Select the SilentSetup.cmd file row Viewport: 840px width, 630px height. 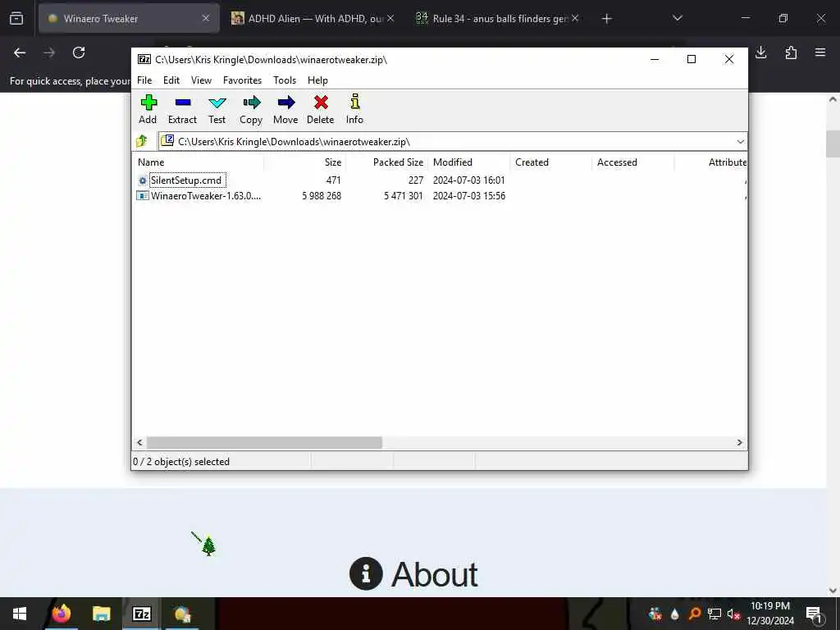point(440,180)
